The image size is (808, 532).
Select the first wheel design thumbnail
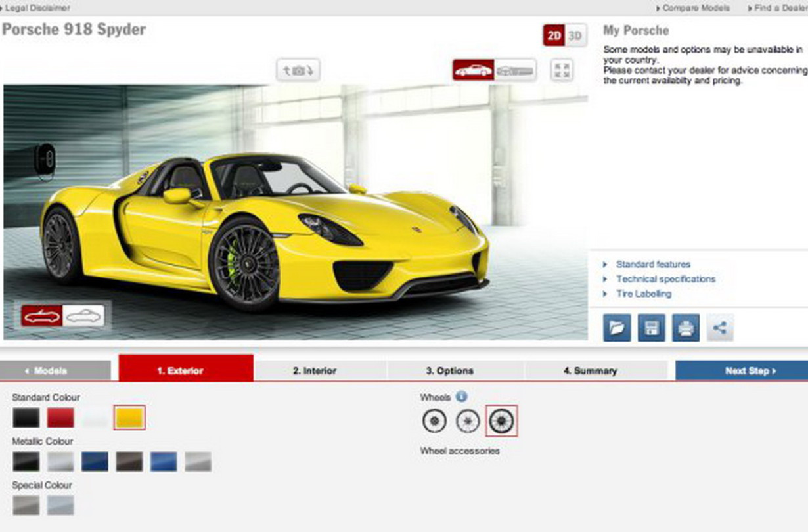(434, 421)
